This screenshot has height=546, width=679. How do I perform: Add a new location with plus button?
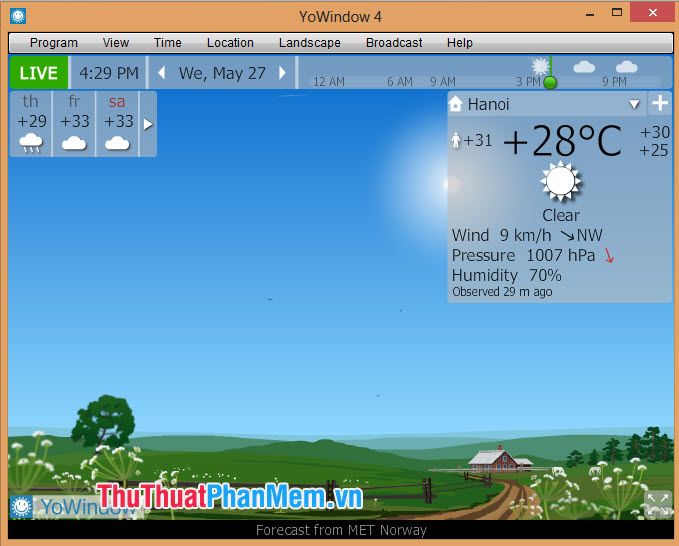pyautogui.click(x=660, y=103)
